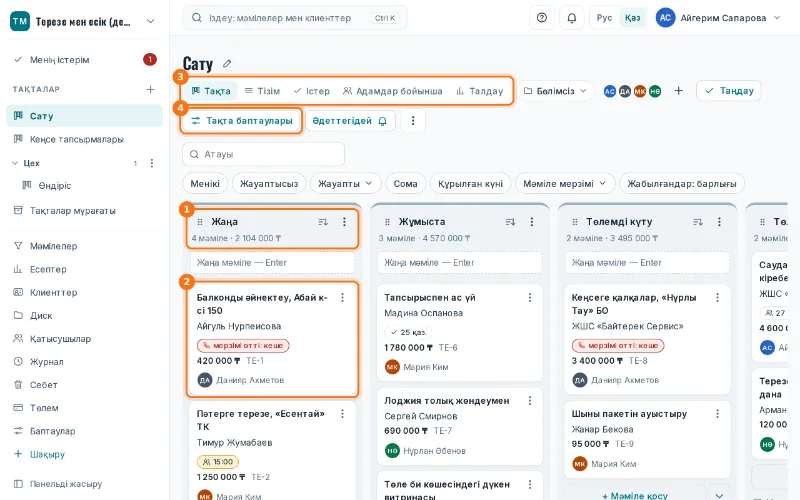Toggle Жабылғандар: барлығы filter
Image resolution: width=800 pixels, height=500 pixels.
(682, 184)
